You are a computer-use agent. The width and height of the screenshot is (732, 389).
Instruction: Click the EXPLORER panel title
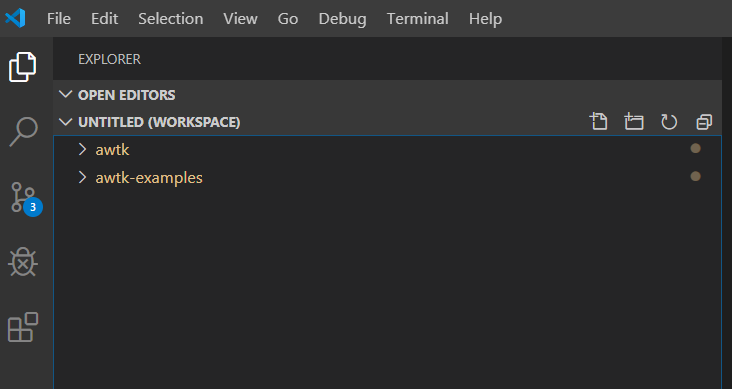click(109, 59)
